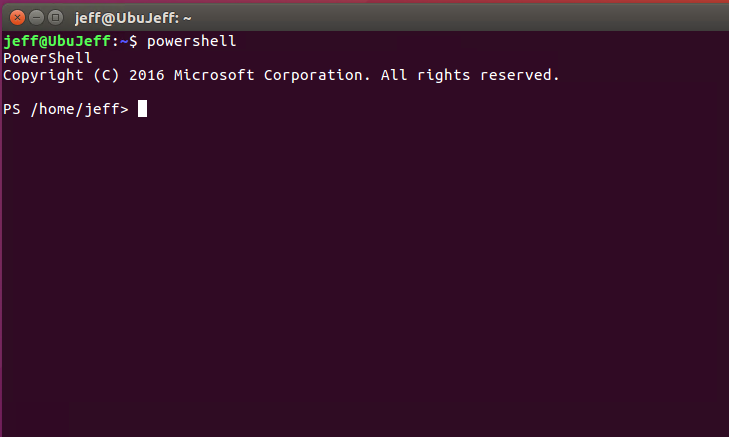Click the word Microsoft in the output

click(x=214, y=75)
